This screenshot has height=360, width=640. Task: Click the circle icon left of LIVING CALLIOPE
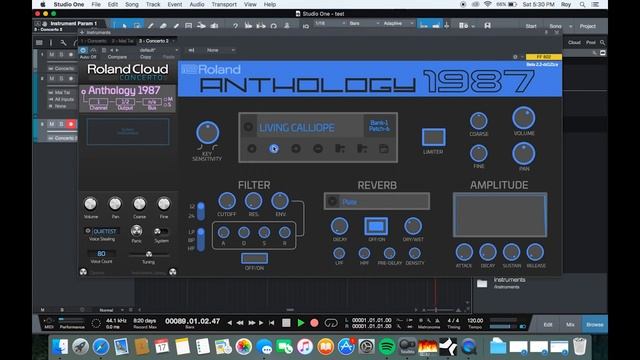coord(248,127)
